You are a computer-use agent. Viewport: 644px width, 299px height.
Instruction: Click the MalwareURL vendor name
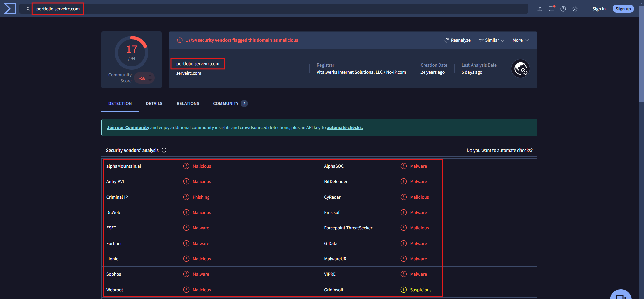point(336,259)
